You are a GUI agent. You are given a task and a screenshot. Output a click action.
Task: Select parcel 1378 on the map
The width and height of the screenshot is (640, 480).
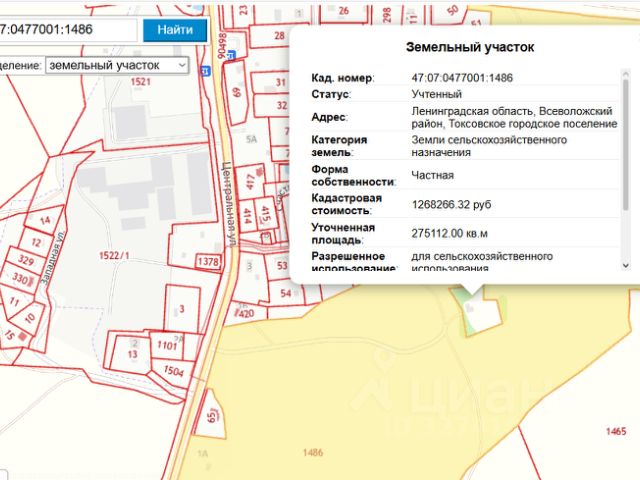pos(209,261)
